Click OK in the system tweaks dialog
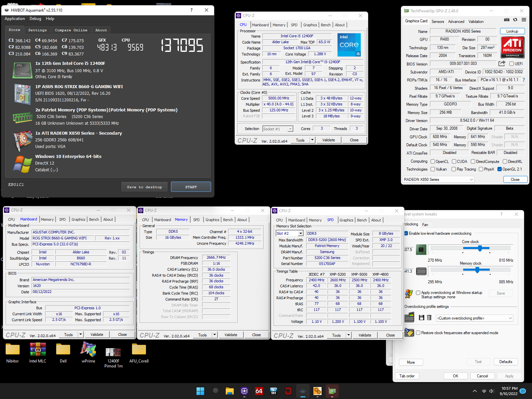 pyautogui.click(x=456, y=376)
